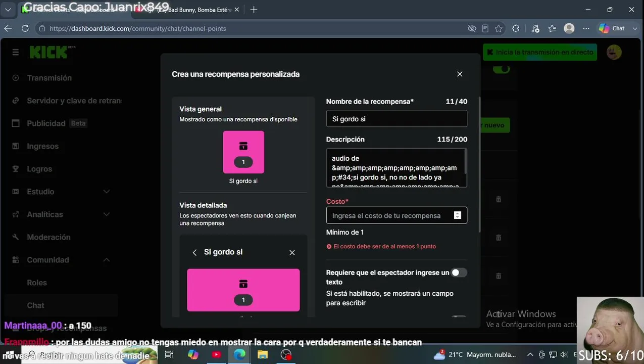Go back to the previous page
Viewport: 644px width, 364px height.
tap(8, 28)
